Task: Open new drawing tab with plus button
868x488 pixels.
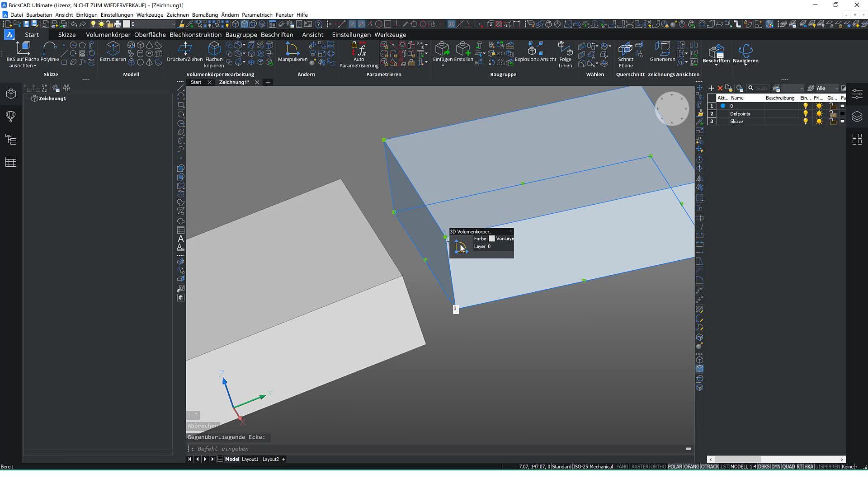Action: coord(268,82)
